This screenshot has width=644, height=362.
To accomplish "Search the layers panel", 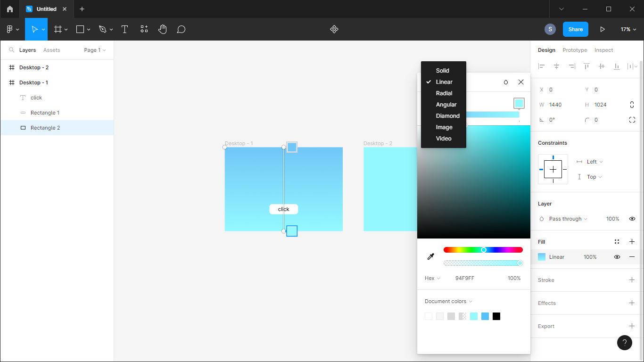I will [12, 50].
